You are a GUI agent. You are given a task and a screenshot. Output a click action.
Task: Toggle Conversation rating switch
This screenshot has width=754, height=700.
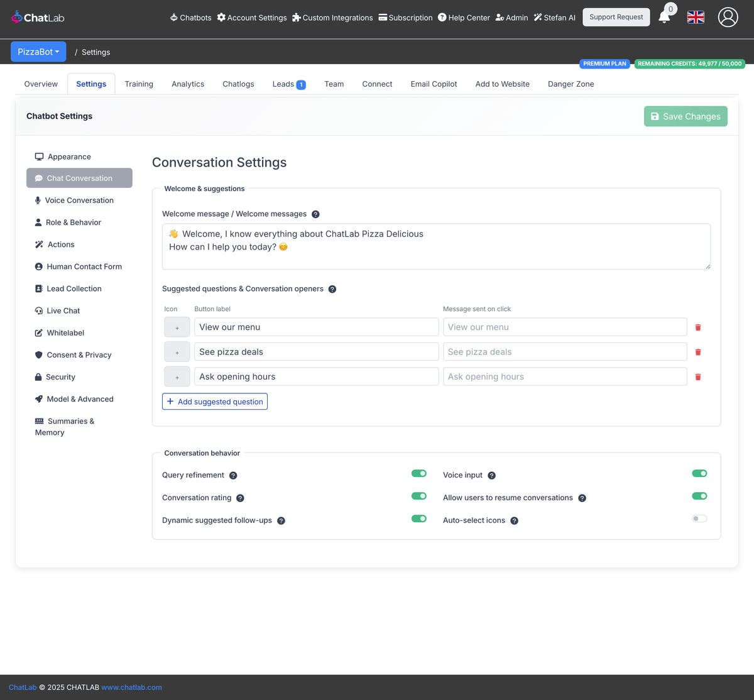(419, 496)
